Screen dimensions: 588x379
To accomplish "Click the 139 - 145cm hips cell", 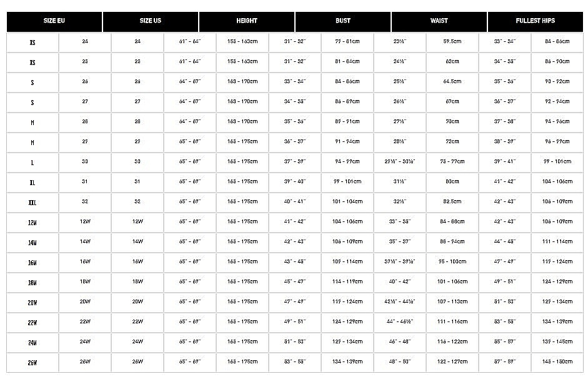I will coord(557,342).
